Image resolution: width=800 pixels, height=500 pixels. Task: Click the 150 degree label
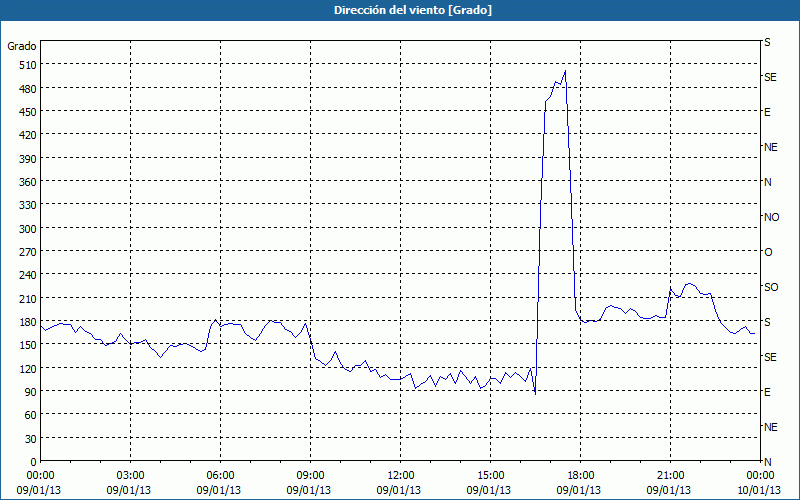28,345
